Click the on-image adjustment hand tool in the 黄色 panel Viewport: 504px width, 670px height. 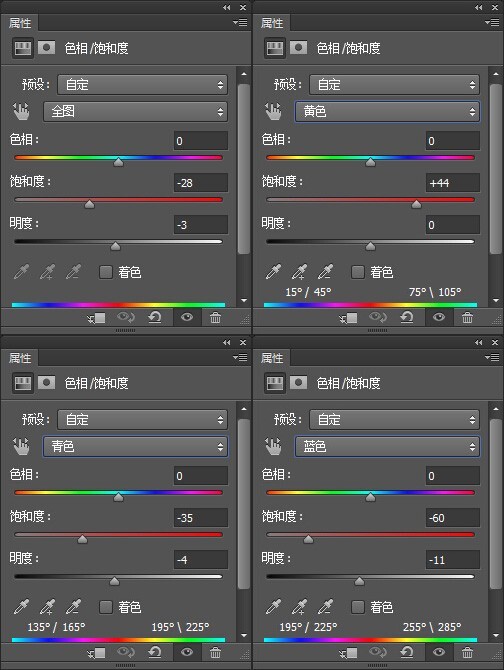(273, 112)
